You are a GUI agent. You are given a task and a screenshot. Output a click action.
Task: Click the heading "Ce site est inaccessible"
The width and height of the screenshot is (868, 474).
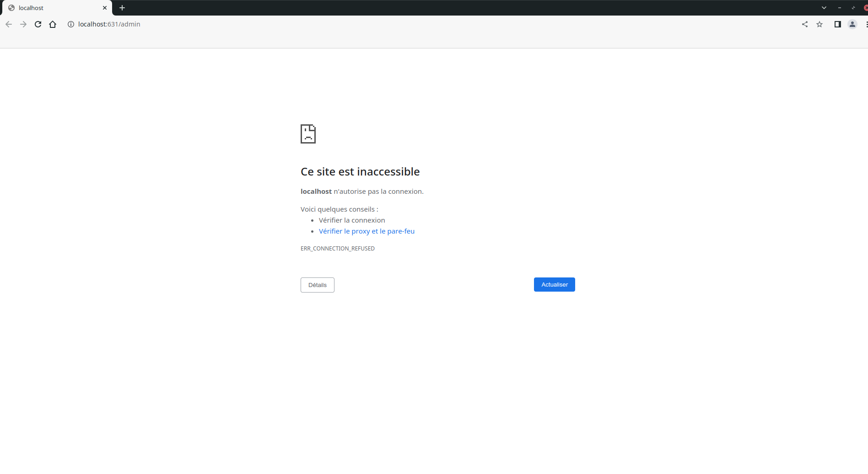coord(360,171)
